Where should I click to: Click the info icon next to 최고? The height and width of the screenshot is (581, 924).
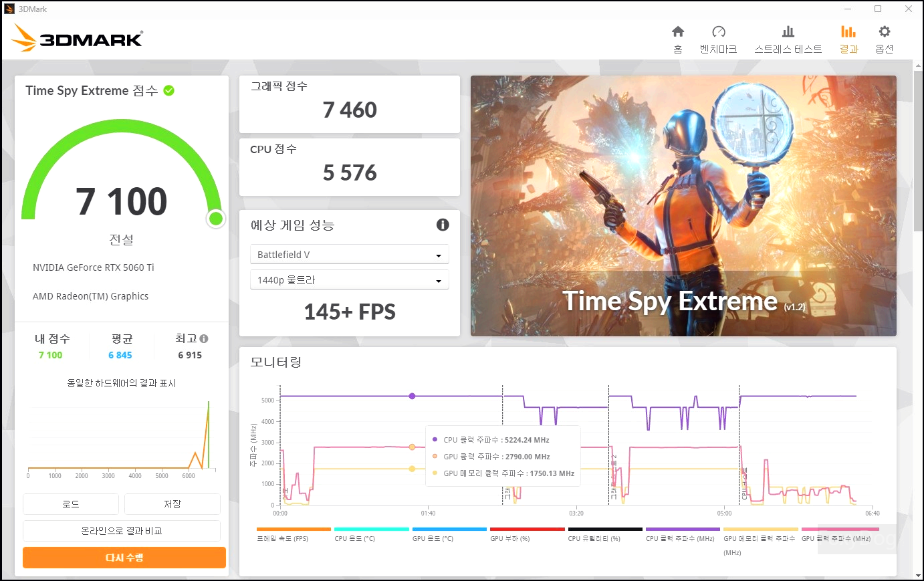click(204, 339)
